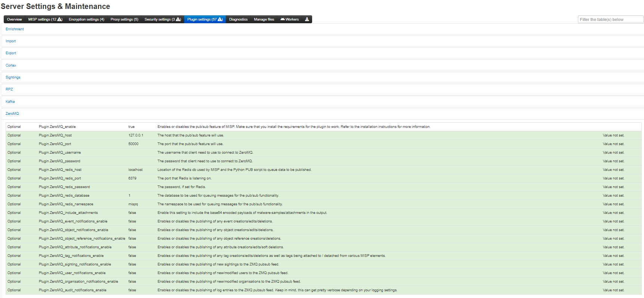This screenshot has height=298, width=644.
Task: Open the Diagnostics tab
Action: tap(238, 19)
